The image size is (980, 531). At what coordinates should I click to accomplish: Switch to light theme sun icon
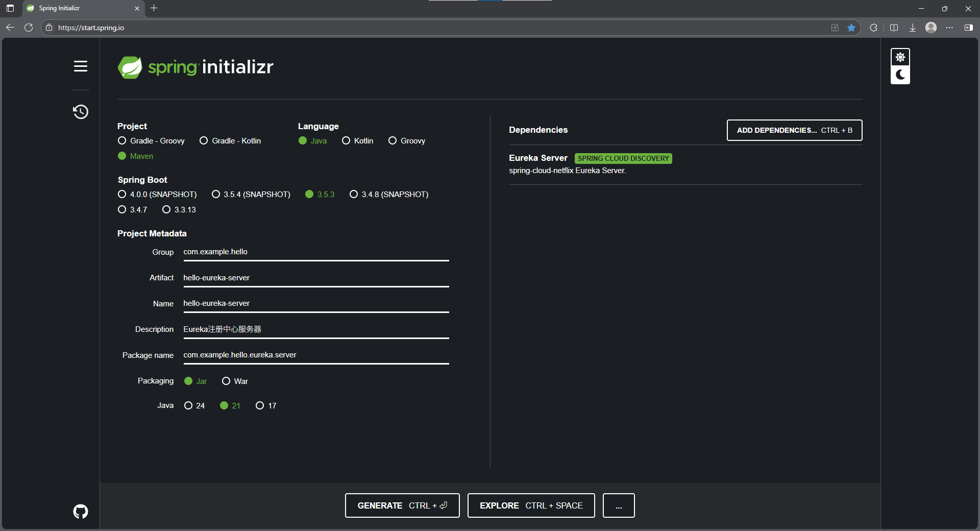pyautogui.click(x=900, y=57)
